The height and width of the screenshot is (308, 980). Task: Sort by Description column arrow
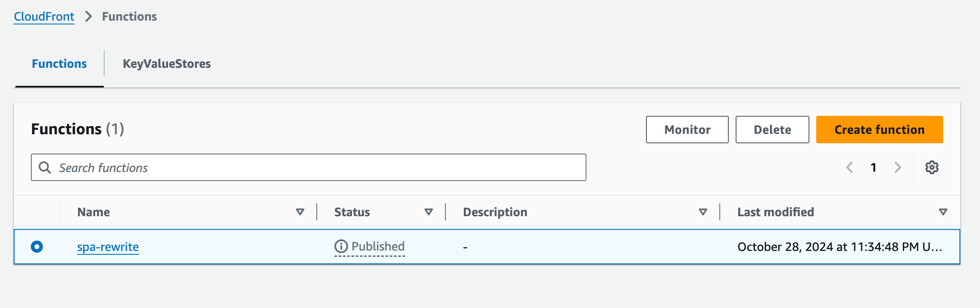pyautogui.click(x=703, y=212)
